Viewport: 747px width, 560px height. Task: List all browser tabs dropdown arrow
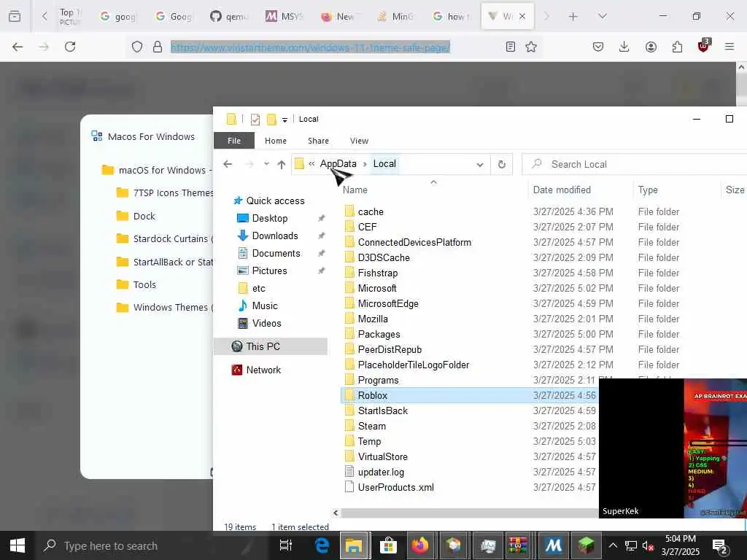pos(603,17)
